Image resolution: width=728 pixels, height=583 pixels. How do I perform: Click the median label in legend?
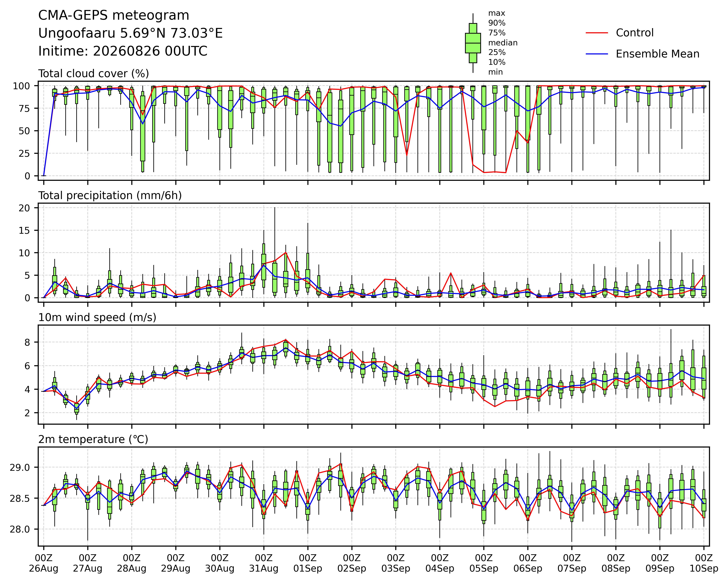[x=503, y=43]
